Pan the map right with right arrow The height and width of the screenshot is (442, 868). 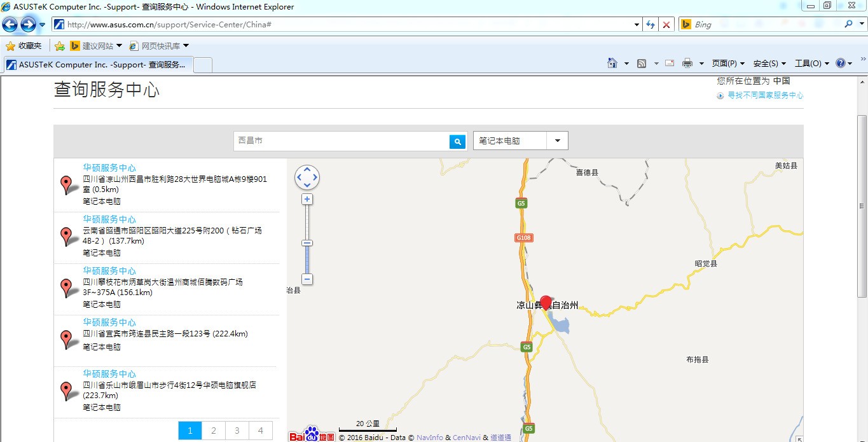(x=315, y=177)
